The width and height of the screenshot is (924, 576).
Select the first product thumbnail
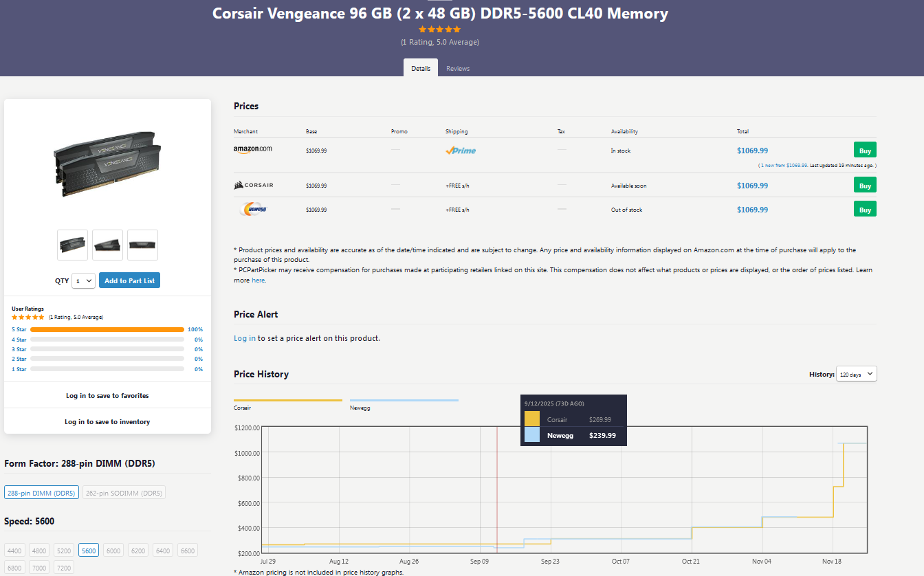point(72,245)
